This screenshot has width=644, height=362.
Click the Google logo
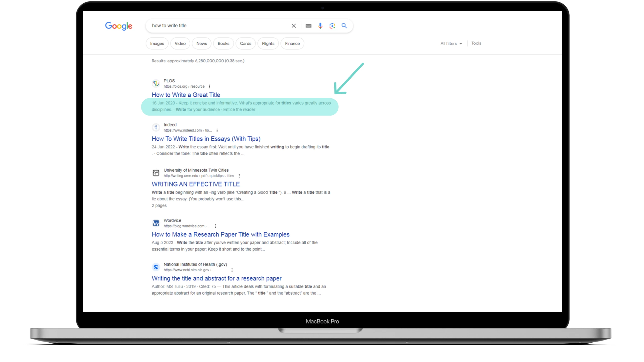pyautogui.click(x=118, y=26)
